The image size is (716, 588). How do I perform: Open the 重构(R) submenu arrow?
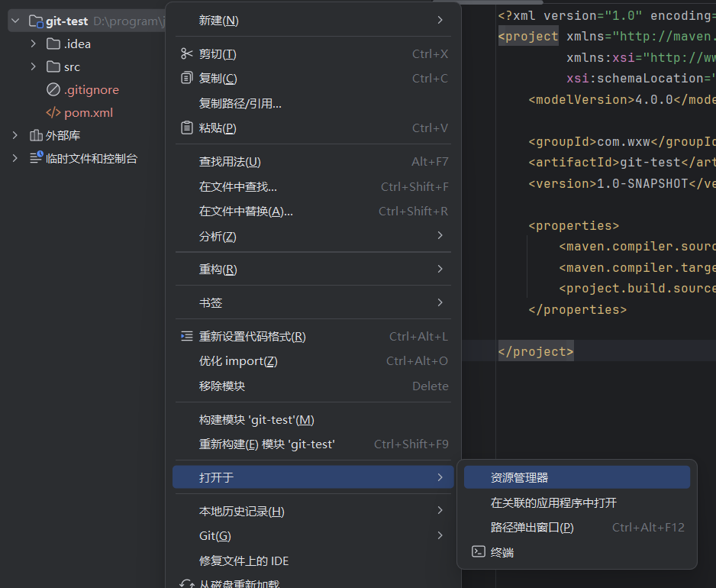coord(440,269)
